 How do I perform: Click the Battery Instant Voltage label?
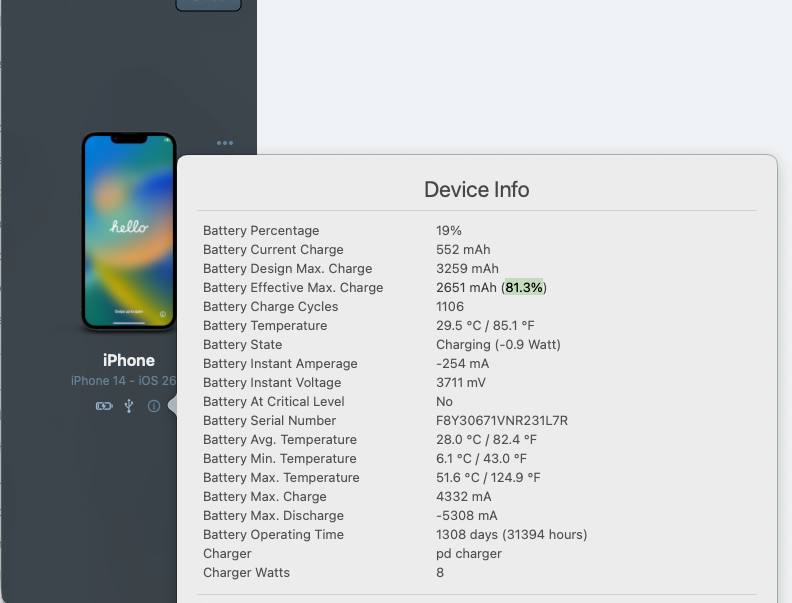click(272, 383)
